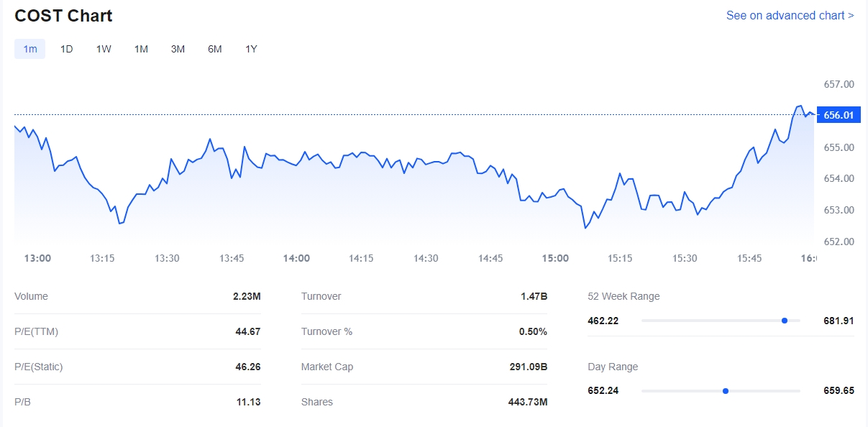This screenshot has width=868, height=427.
Task: Click the Turnover % label
Action: (326, 331)
